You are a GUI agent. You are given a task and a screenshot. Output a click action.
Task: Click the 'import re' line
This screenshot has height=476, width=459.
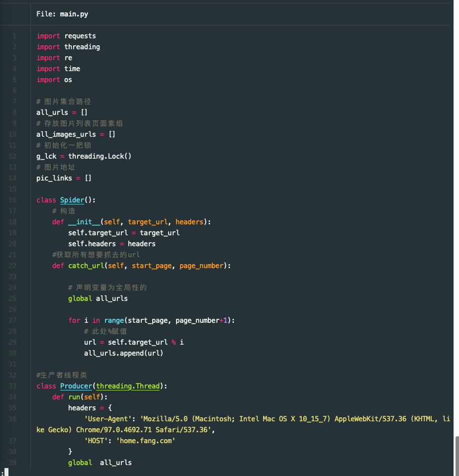(54, 58)
